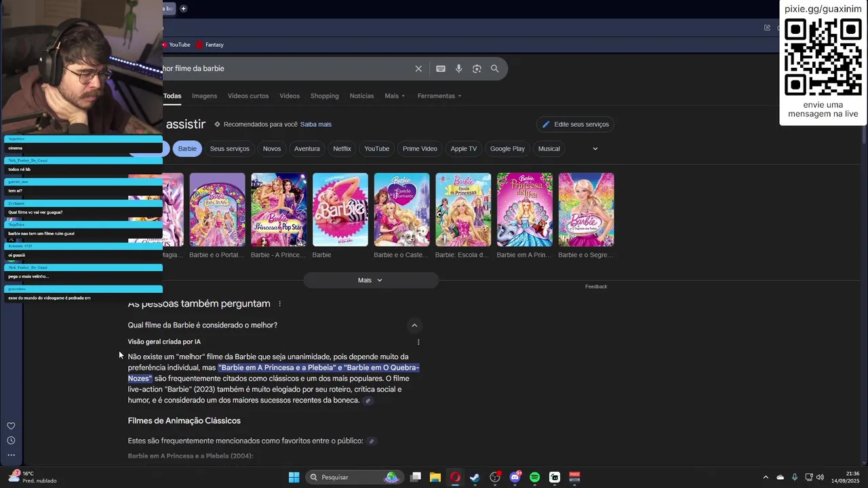Open the Fantasy bookmark

210,45
